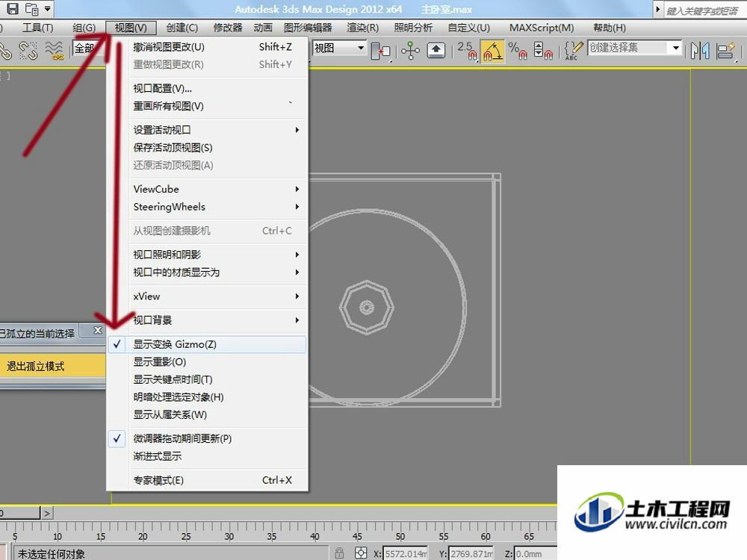Choose 撤消视图更改(U) menu entry
747x560 pixels.
(x=207, y=46)
